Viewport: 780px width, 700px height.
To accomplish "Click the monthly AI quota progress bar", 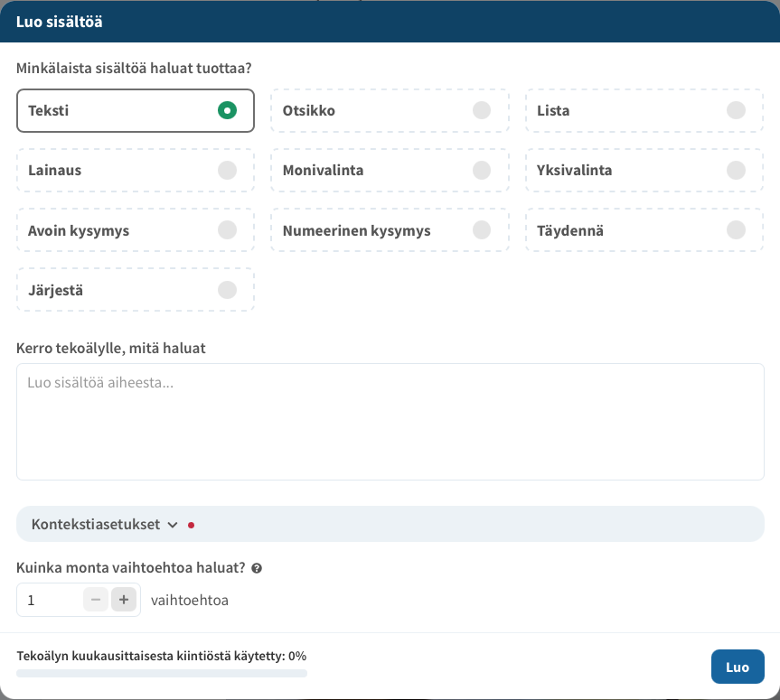I will tap(162, 673).
